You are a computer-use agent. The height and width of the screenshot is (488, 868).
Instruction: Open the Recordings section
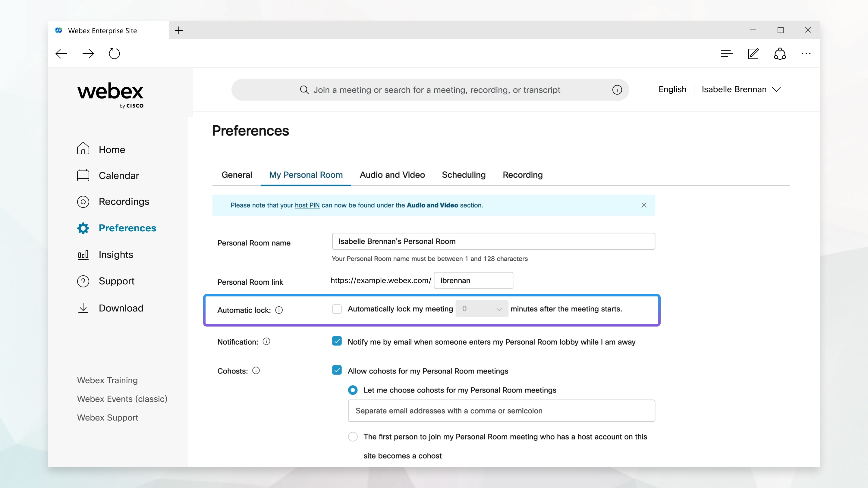click(x=124, y=202)
